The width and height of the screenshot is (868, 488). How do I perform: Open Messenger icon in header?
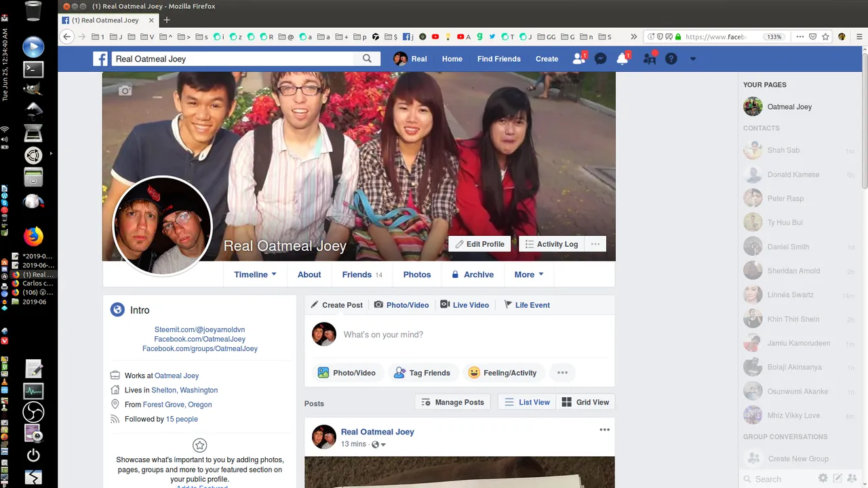600,59
